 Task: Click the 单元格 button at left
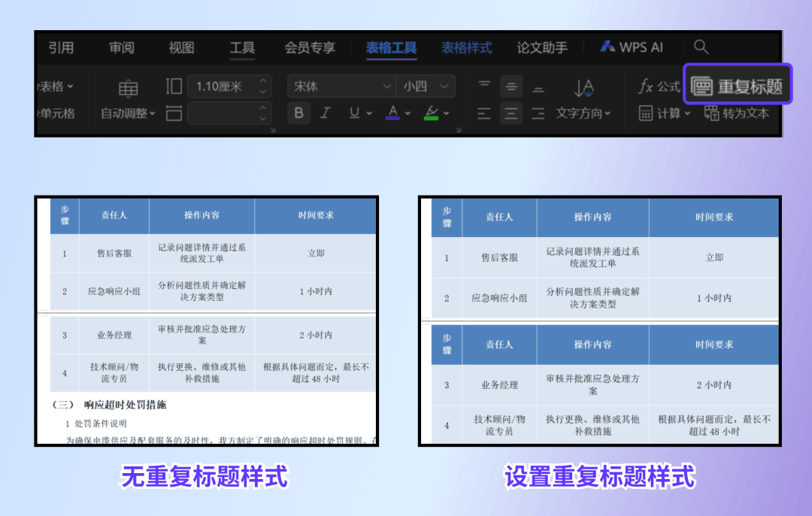pyautogui.click(x=56, y=114)
